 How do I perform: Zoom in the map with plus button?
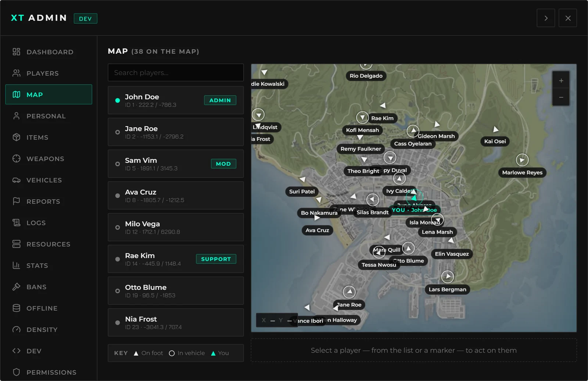[x=561, y=81]
